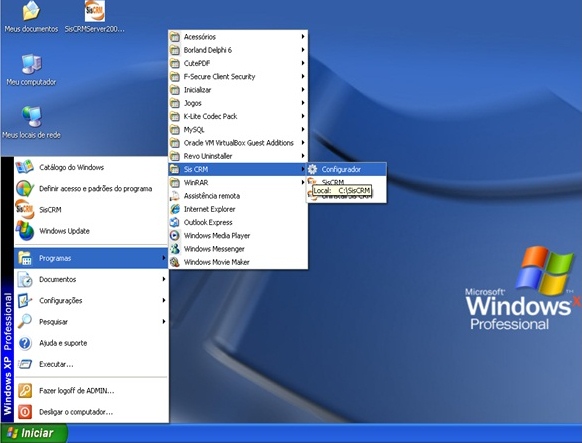Click the Acessórios folder icon
This screenshot has width=582, height=443.
[175, 37]
